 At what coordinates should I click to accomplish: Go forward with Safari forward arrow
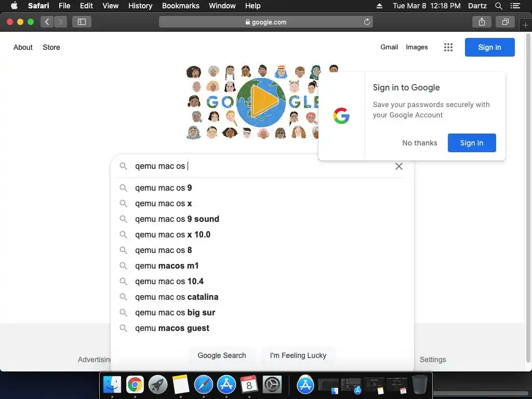click(x=60, y=22)
